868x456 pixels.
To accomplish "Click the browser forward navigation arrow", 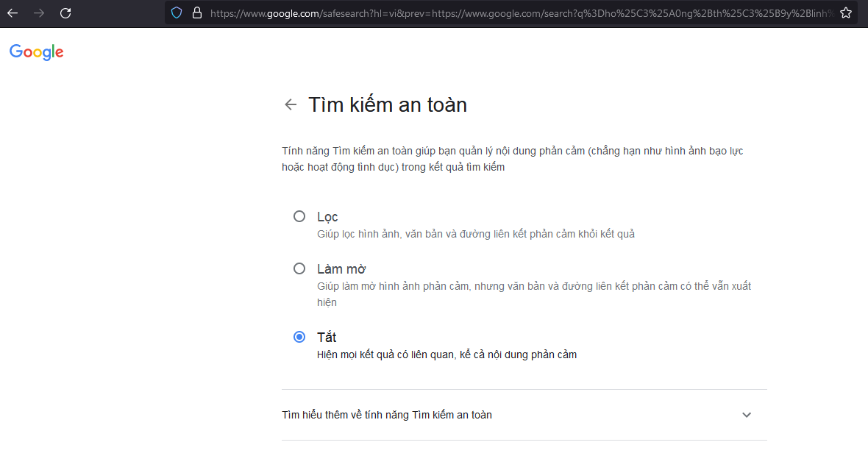I will click(x=39, y=13).
